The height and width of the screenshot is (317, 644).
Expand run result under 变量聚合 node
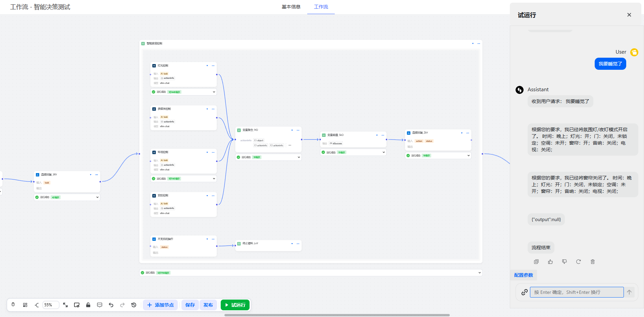299,157
